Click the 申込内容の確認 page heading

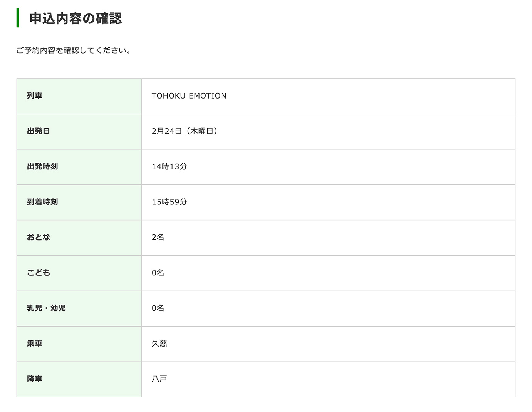pos(76,18)
